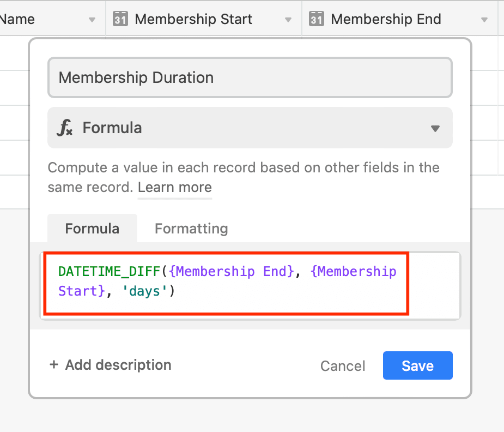Open the Learn more link
Viewport: 504px width, 432px height.
click(174, 187)
